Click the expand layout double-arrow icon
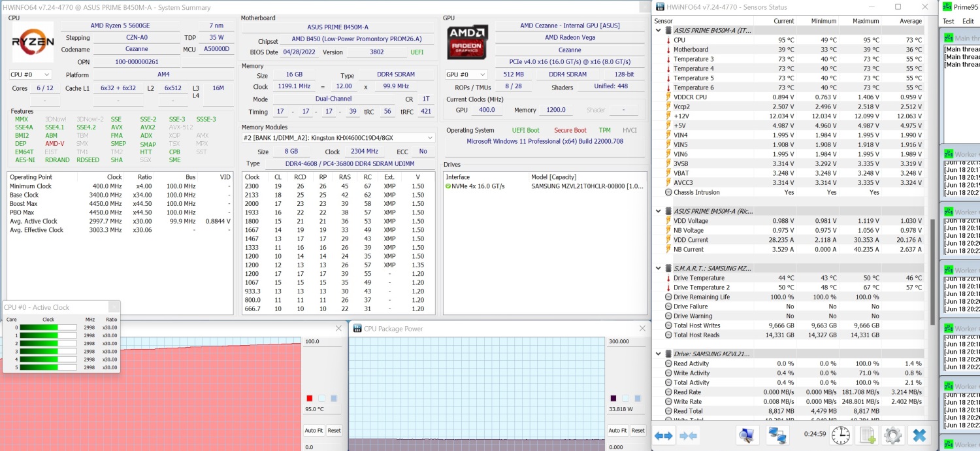The image size is (980, 451). point(664,435)
